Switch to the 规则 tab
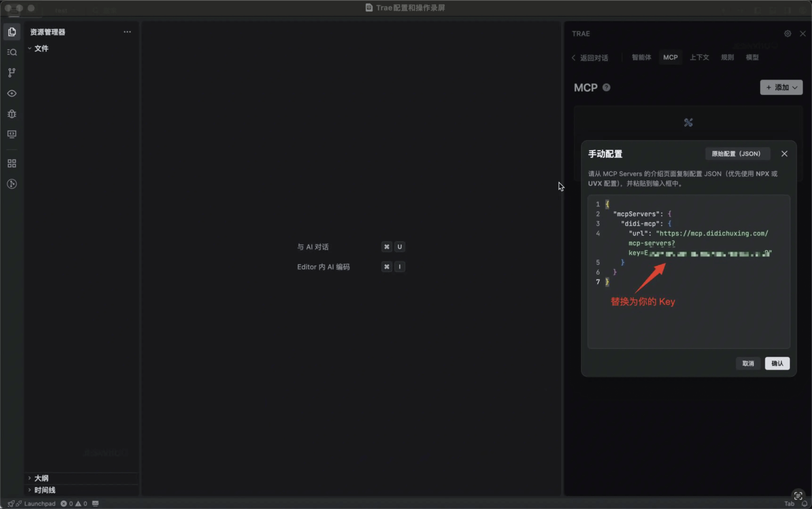812x509 pixels. point(727,57)
